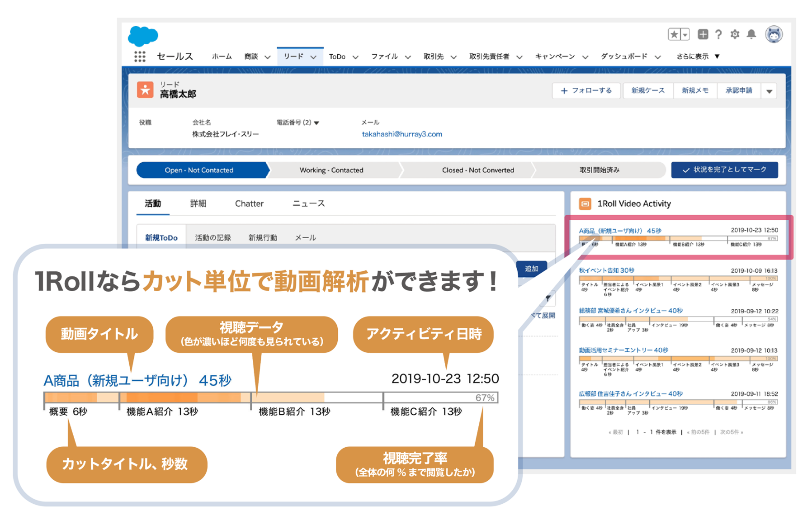Image resolution: width=812 pixels, height=525 pixels.
Task: Click the 動画活用セミナーエントリー viewing progress bar
Action: [678, 359]
